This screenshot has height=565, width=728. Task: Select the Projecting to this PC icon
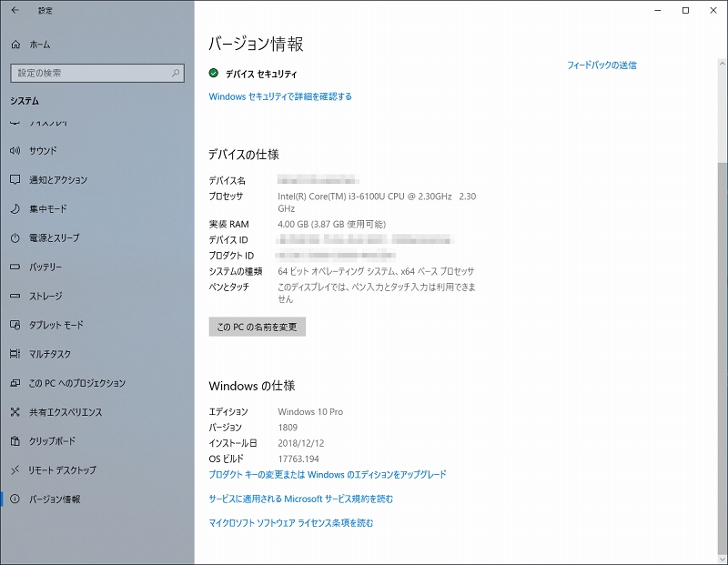(15, 383)
